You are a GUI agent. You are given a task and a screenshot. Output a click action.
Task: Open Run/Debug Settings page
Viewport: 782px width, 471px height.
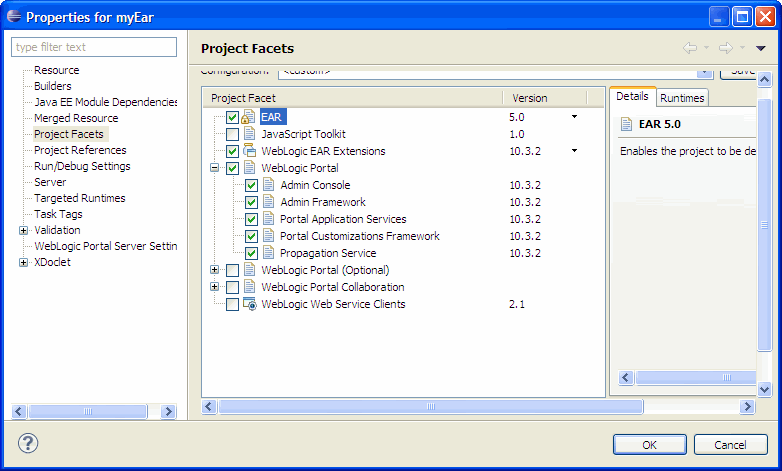tap(82, 166)
